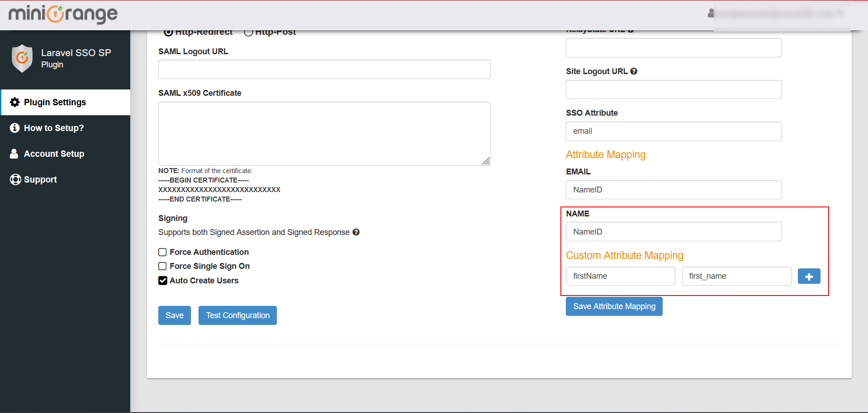Image resolution: width=868 pixels, height=413 pixels.
Task: Click the Save button
Action: (x=175, y=315)
